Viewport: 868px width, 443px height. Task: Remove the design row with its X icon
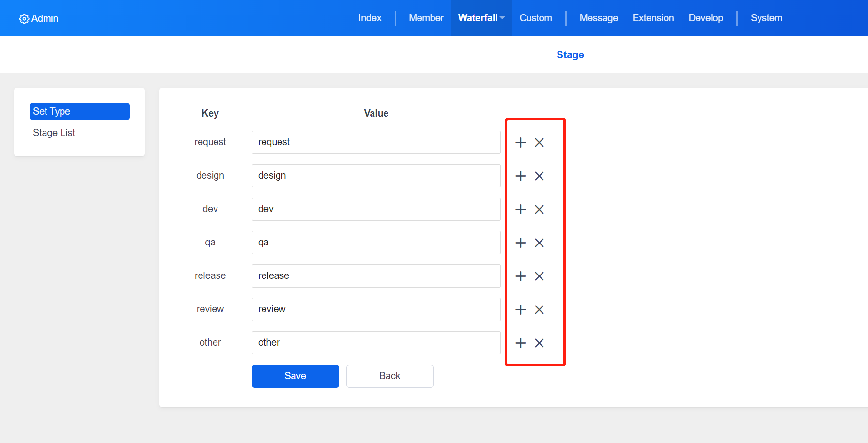539,176
